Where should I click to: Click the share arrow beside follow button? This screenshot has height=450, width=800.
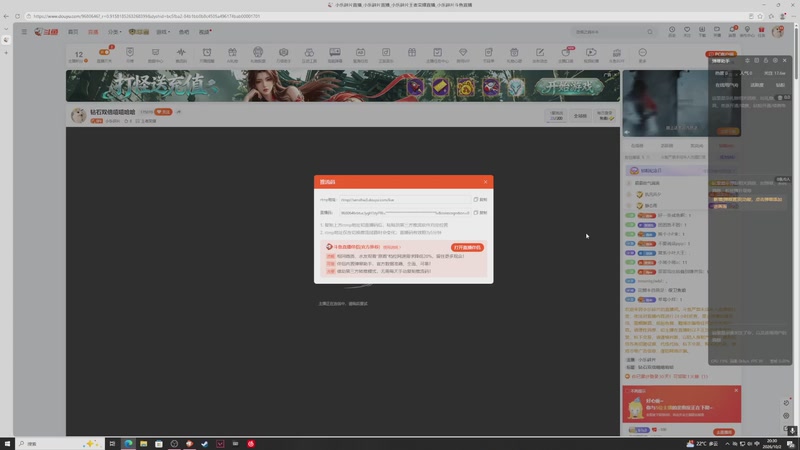(x=179, y=112)
